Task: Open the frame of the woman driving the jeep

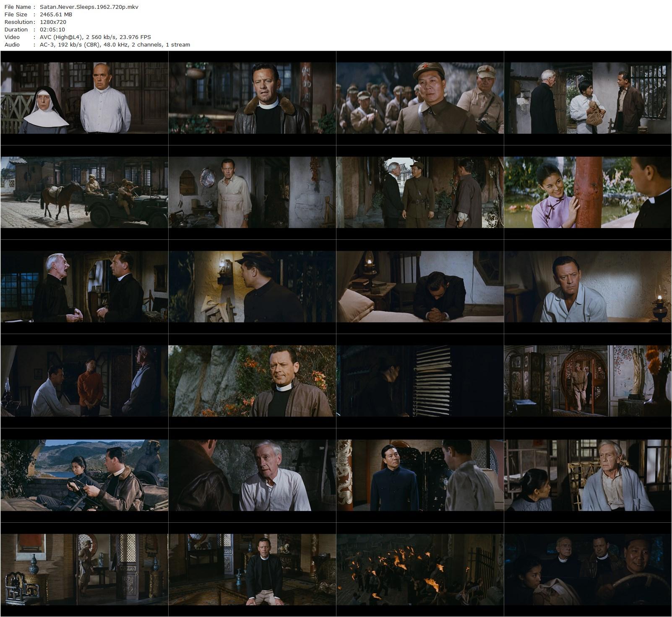Action: click(x=84, y=475)
